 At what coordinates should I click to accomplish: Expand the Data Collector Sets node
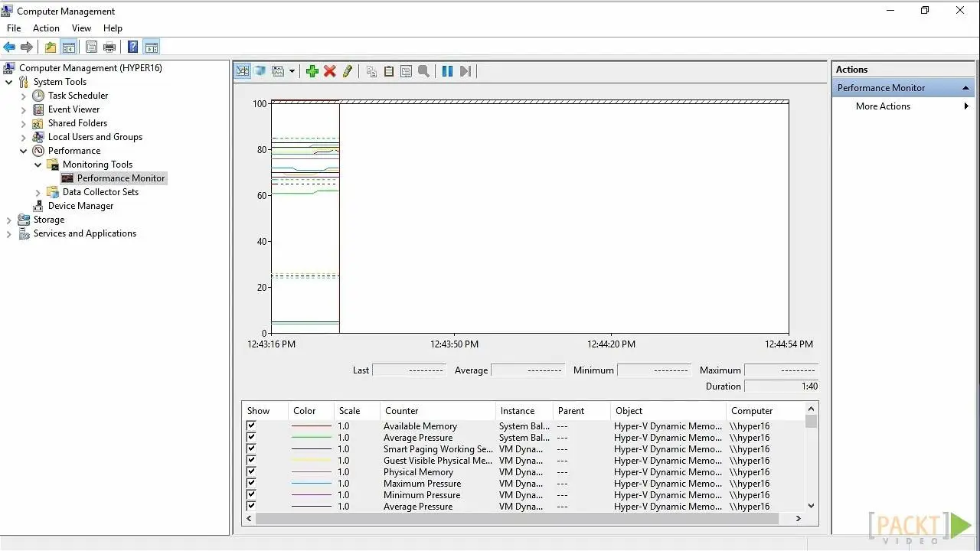[38, 192]
